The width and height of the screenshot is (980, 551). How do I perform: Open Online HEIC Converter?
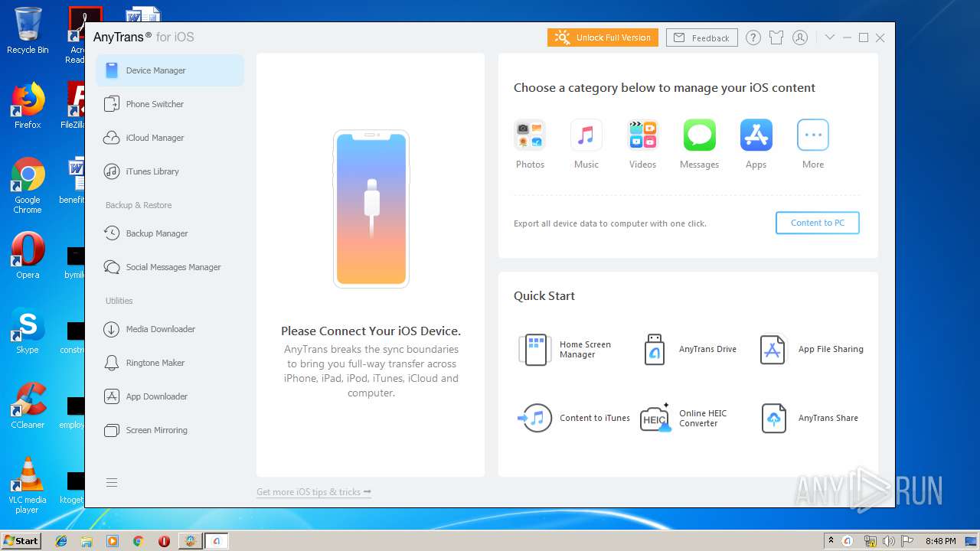pyautogui.click(x=685, y=419)
